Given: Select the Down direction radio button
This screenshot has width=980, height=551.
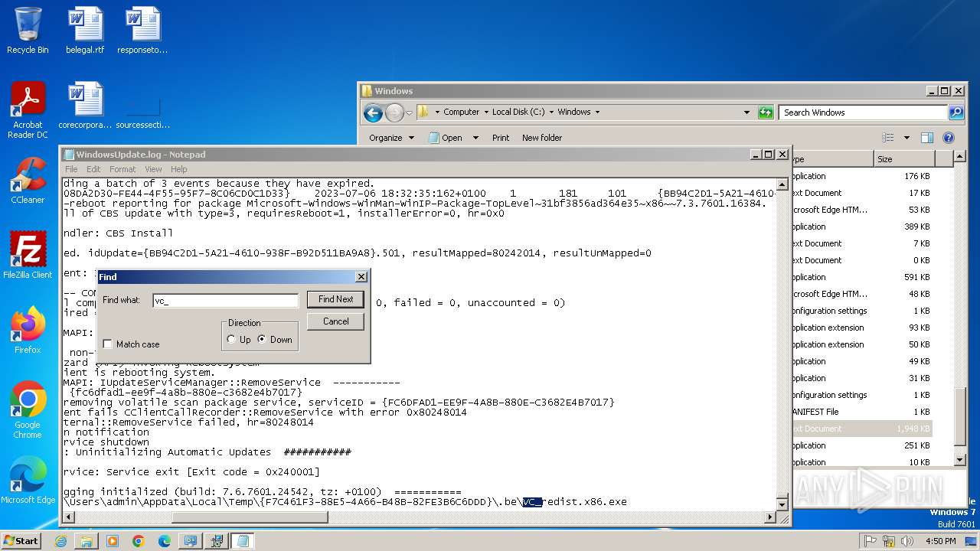Looking at the screenshot, I should point(263,340).
